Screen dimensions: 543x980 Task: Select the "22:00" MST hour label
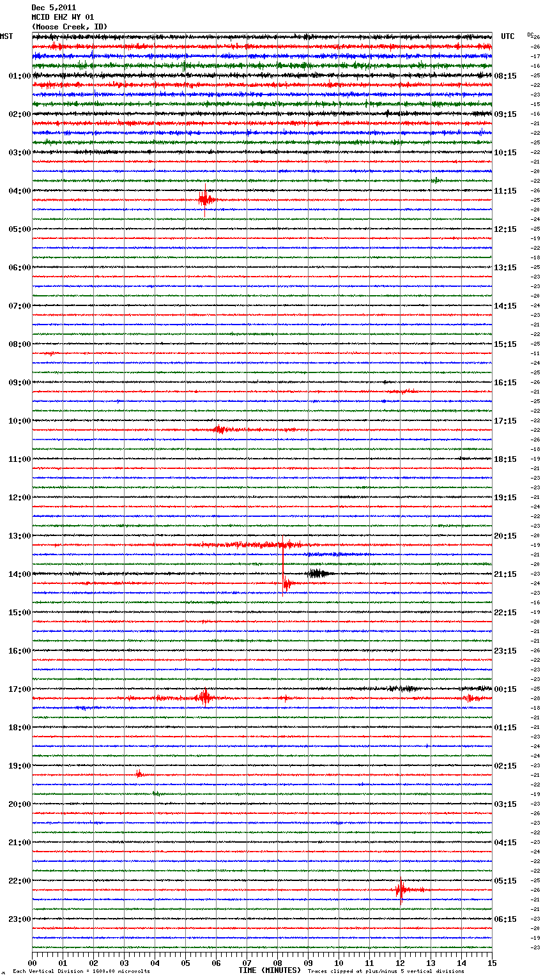(20, 881)
